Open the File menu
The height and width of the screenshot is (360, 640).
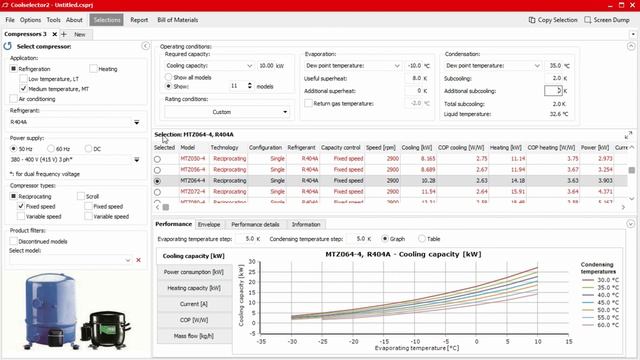pos(10,20)
